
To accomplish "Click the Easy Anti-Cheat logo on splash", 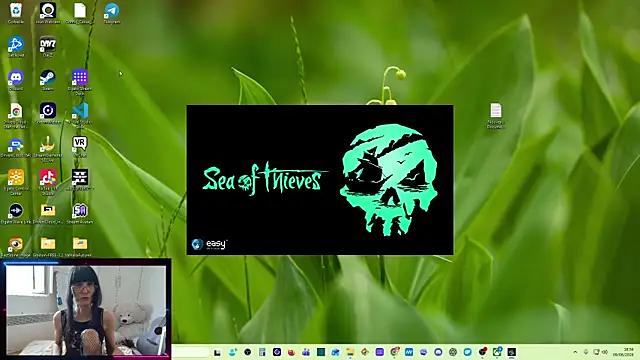I will [x=209, y=244].
